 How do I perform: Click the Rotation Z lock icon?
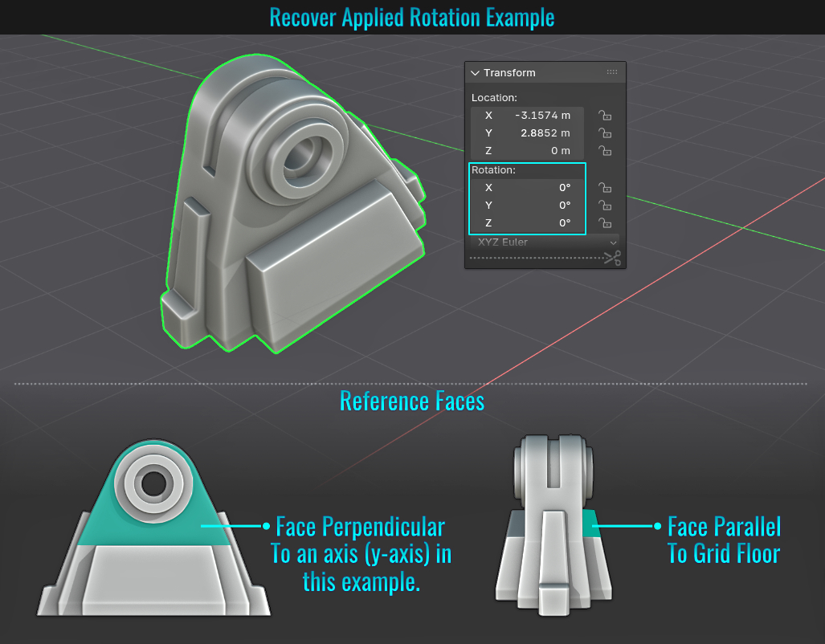[x=606, y=223]
